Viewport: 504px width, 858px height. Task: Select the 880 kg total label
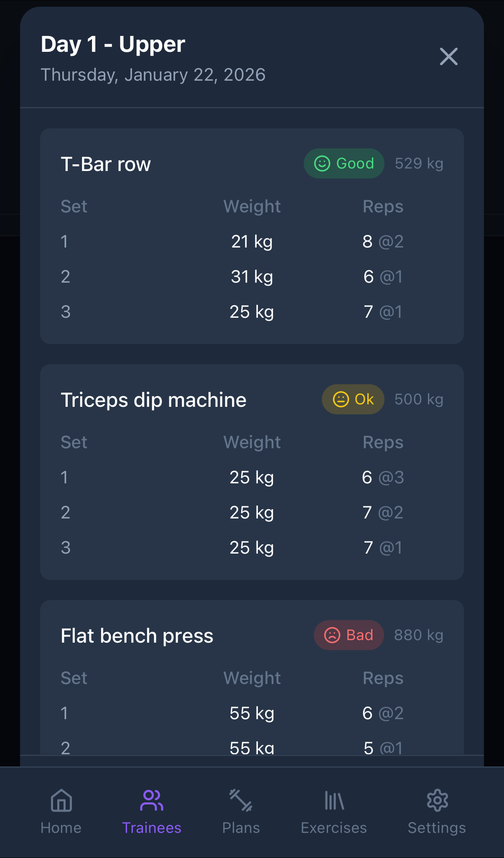(x=418, y=635)
